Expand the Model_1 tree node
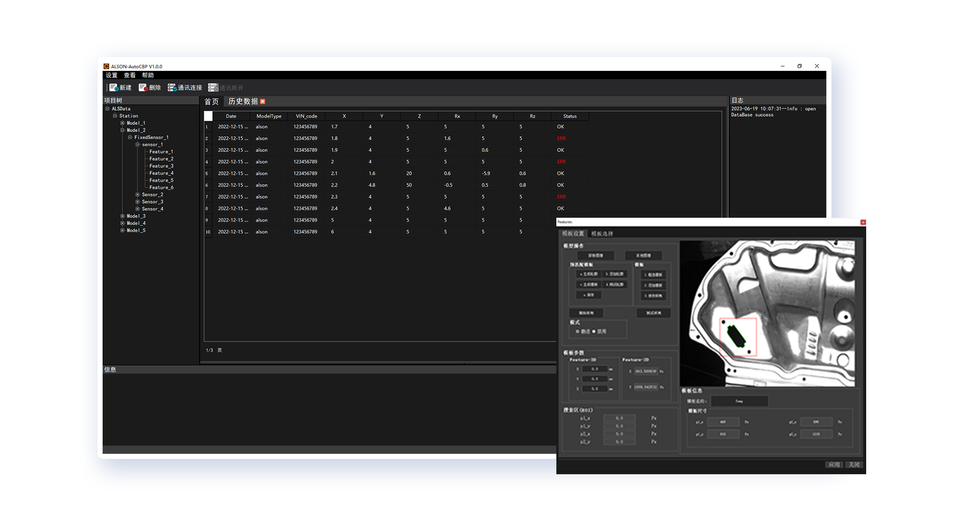 [122, 123]
